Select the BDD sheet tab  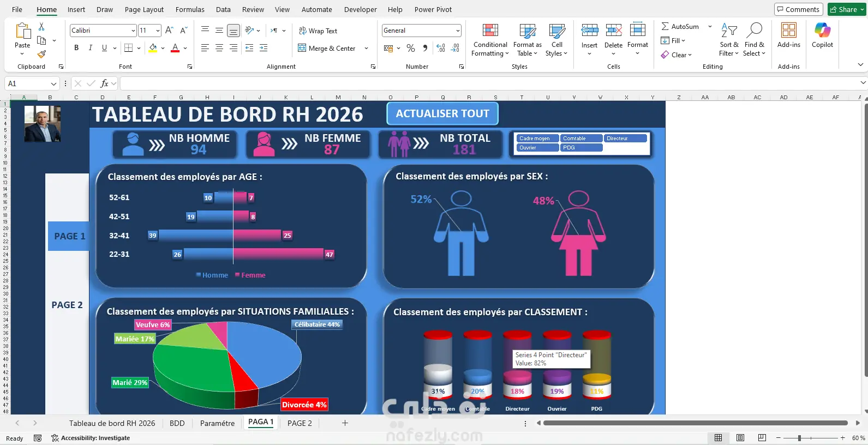[x=177, y=423]
